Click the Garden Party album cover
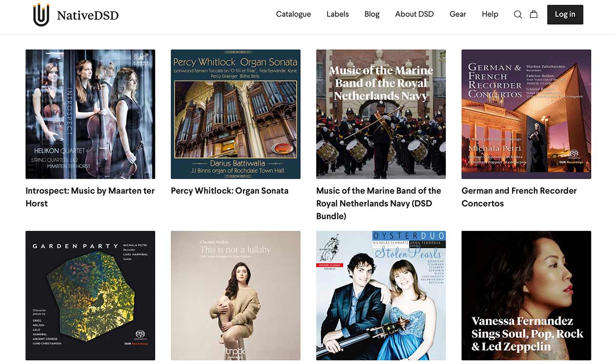The height and width of the screenshot is (364, 615). [90, 295]
